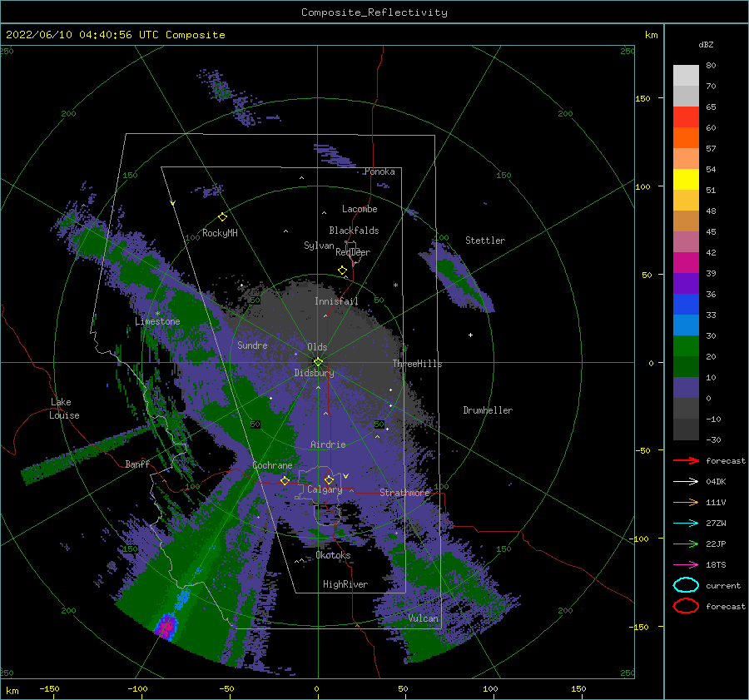Click the white asterisk marker near Limestone
This screenshot has width=749, height=700.
[x=157, y=314]
